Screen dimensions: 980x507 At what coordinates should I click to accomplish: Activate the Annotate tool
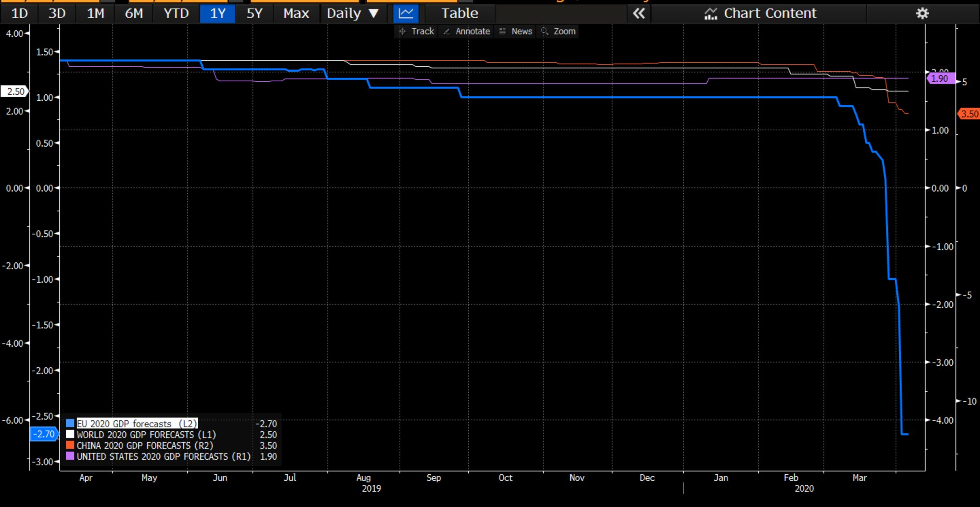[466, 31]
